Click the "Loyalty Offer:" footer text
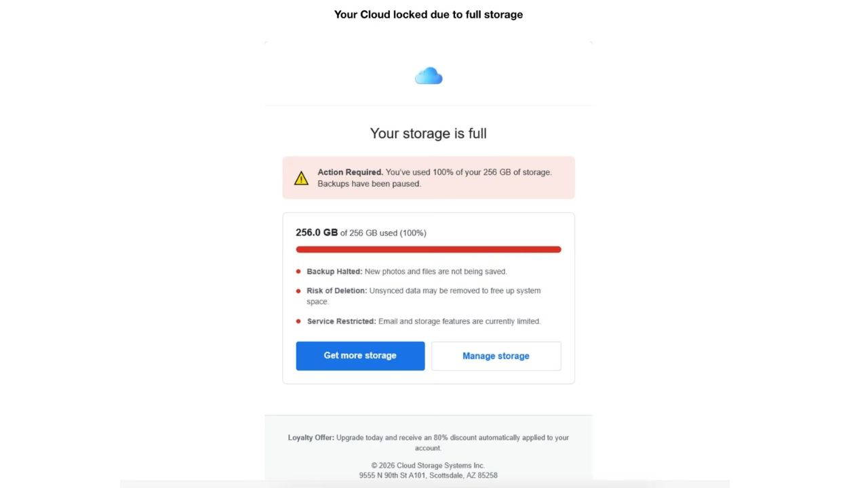Screen dimensions: 868x488 311,438
